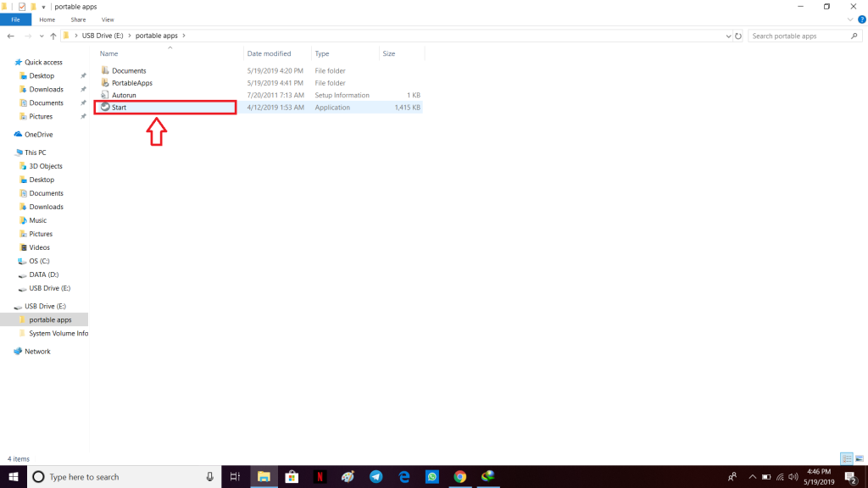The image size is (868, 488).
Task: Open the Wi-Fi network tray icon
Action: (780, 477)
